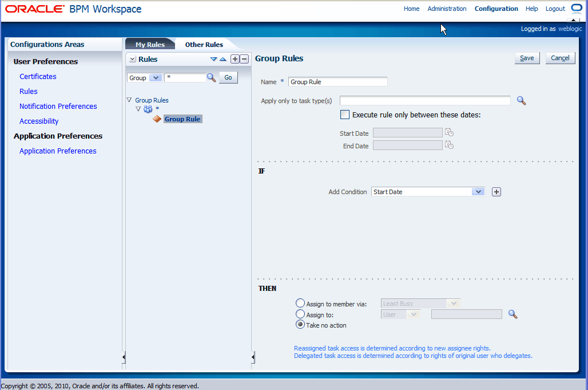Open Start Date calendar picker

tap(449, 132)
